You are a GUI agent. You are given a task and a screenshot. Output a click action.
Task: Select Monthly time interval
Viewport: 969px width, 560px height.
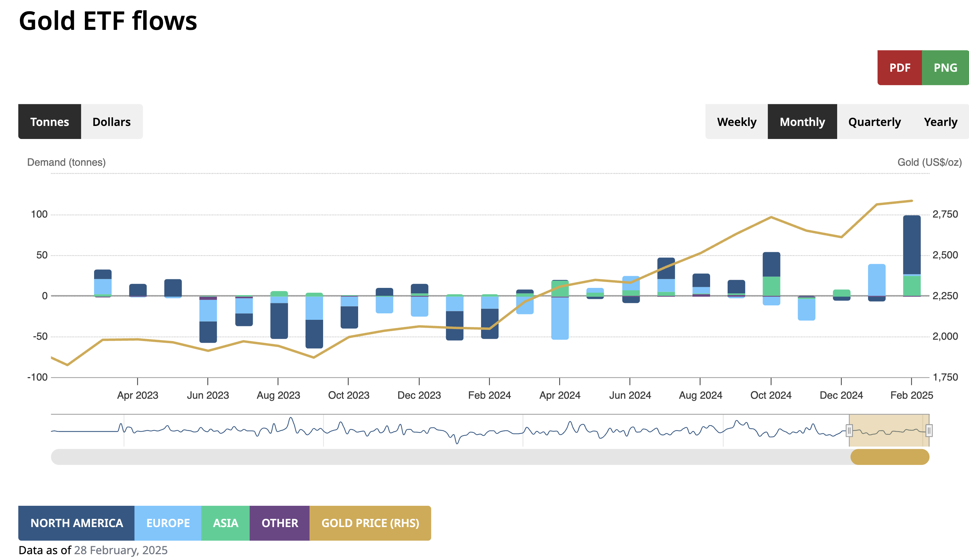pyautogui.click(x=802, y=122)
